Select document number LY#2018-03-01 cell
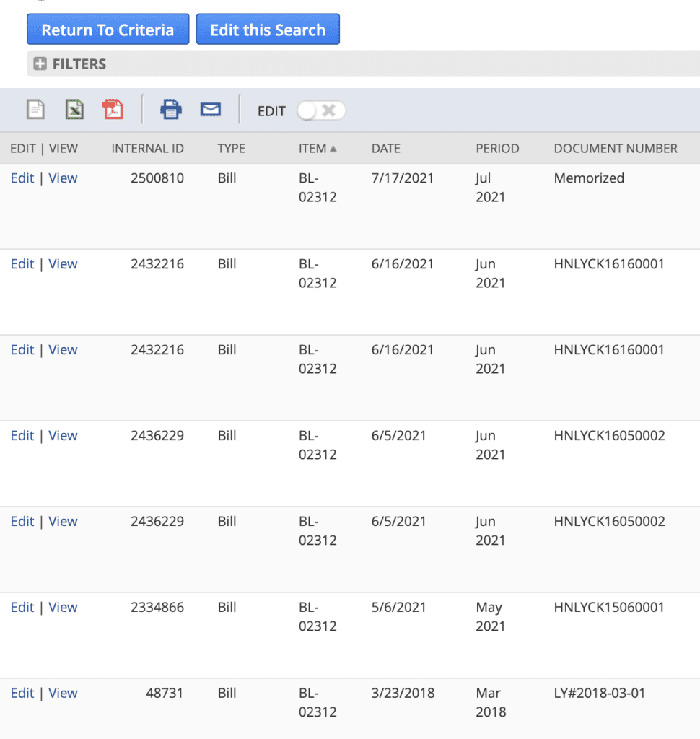 pyautogui.click(x=599, y=694)
